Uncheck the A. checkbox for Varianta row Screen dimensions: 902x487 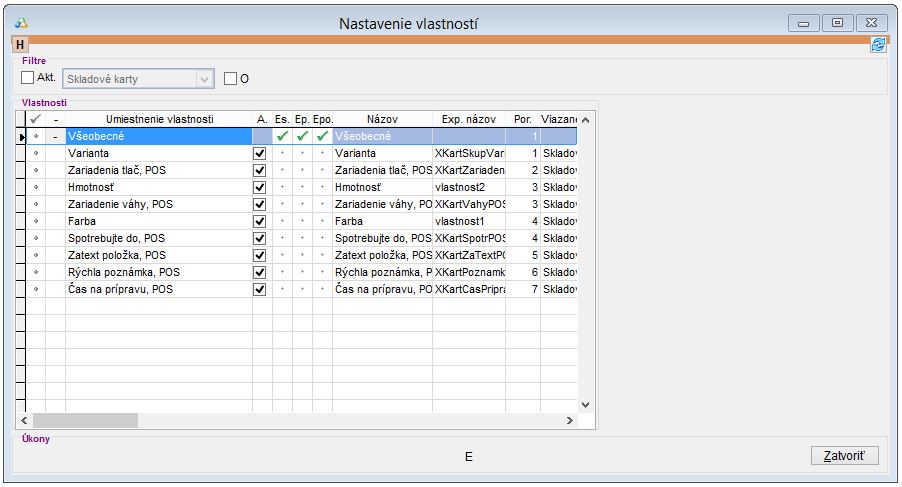coord(260,155)
